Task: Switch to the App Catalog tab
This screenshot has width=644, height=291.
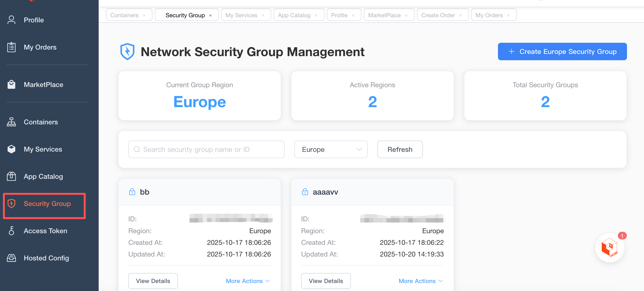Action: coord(294,15)
